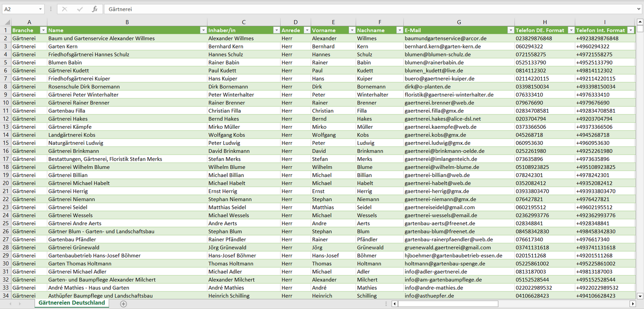The width and height of the screenshot is (644, 309).
Task: Expand the formula bar with the chevron
Action: tap(639, 9)
